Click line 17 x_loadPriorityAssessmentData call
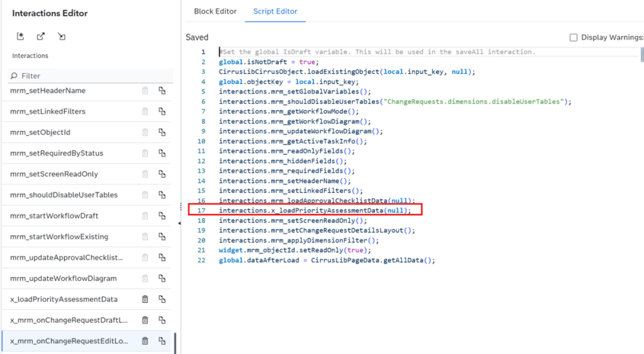Image resolution: width=644 pixels, height=354 pixels. 315,211
